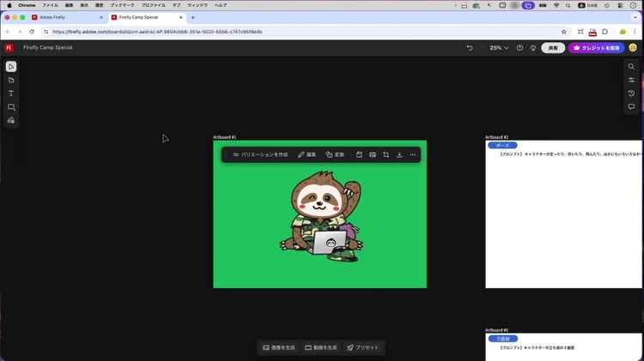Image resolution: width=644 pixels, height=361 pixels.
Task: Open the history clock icon panel
Action: coord(631,93)
